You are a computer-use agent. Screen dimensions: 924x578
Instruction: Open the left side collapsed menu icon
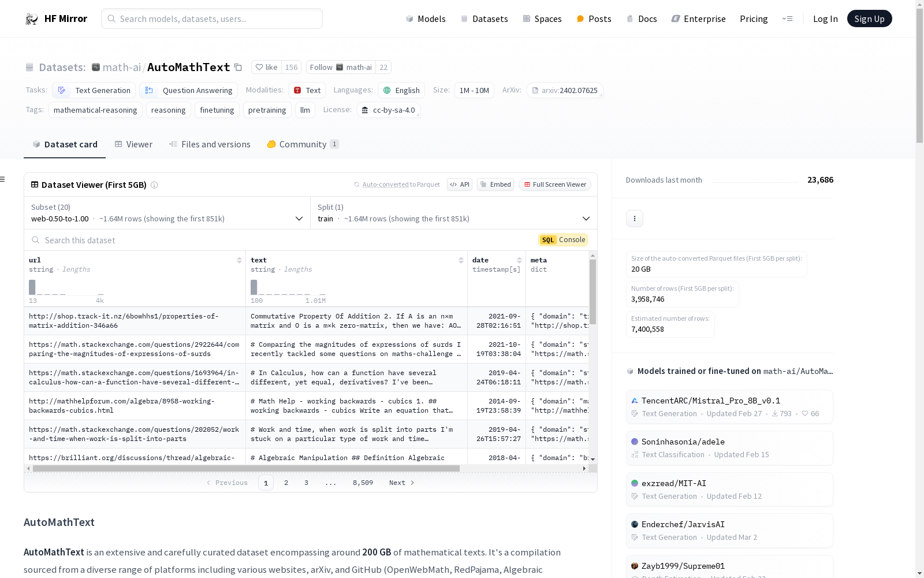click(x=3, y=179)
